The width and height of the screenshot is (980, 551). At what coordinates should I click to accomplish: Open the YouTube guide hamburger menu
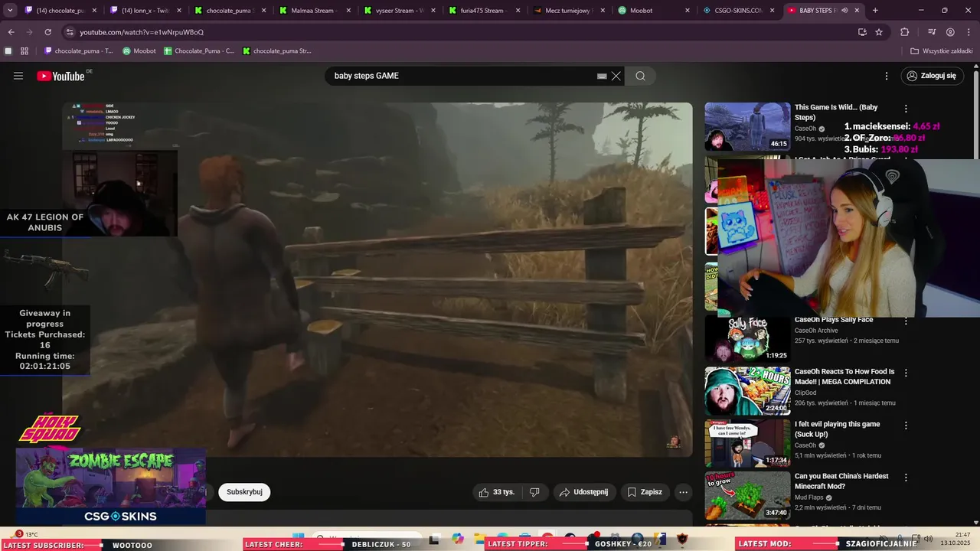click(18, 76)
